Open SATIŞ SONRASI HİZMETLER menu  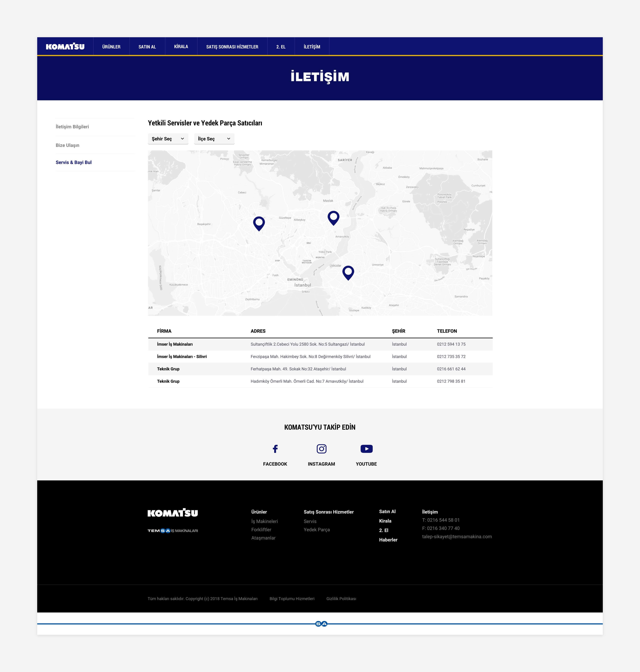tap(232, 47)
